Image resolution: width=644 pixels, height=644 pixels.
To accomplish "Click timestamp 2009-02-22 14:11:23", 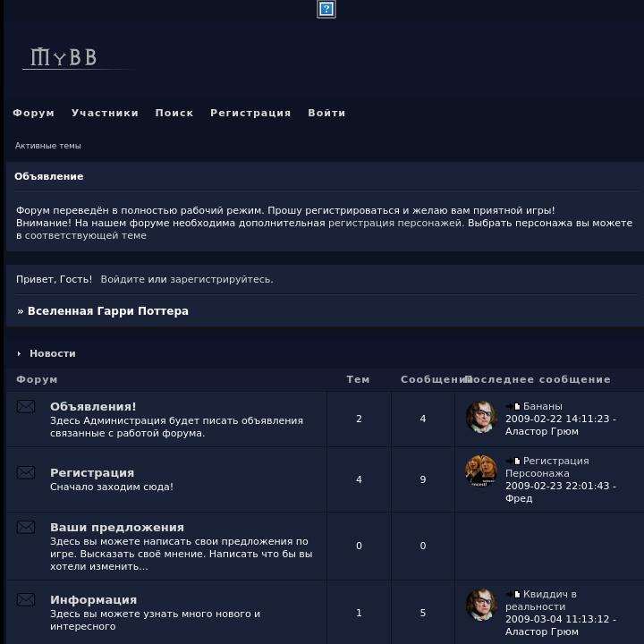I will pyautogui.click(x=557, y=419).
